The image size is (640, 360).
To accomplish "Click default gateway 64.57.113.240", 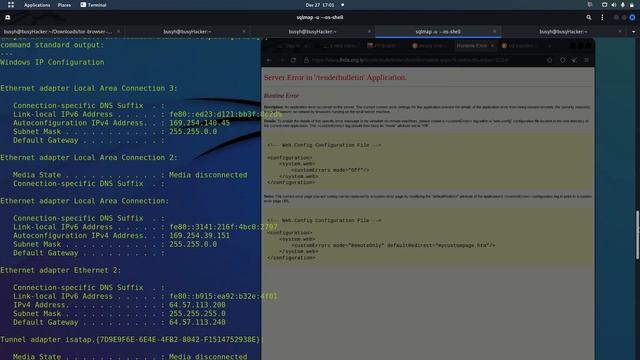I will [x=198, y=322].
